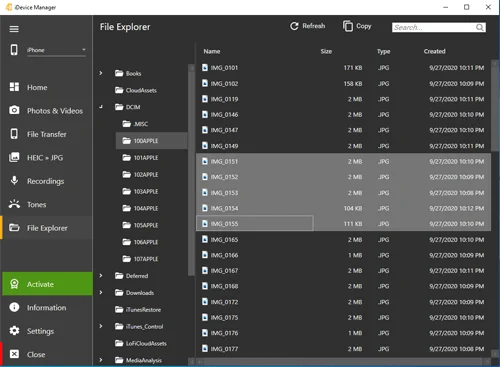Click the Settings gear icon
Image resolution: width=500 pixels, height=367 pixels.
point(14,330)
